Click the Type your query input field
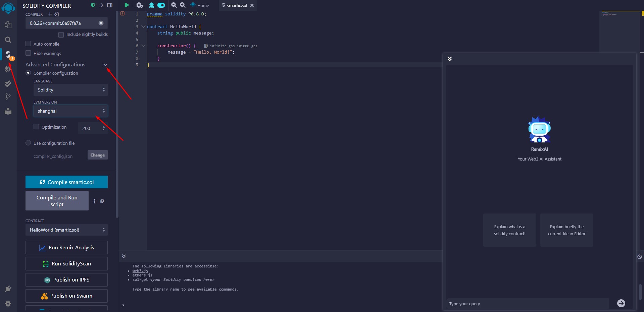This screenshot has width=644, height=312. 527,304
